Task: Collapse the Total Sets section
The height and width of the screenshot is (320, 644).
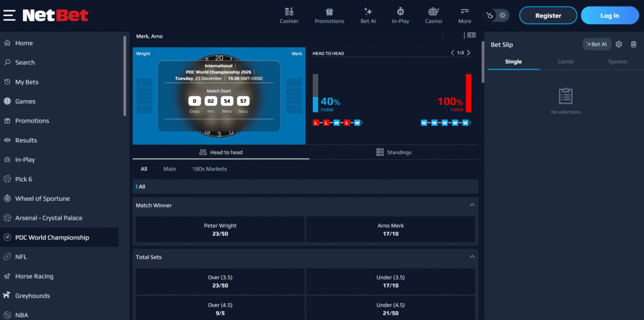Action: click(472, 257)
